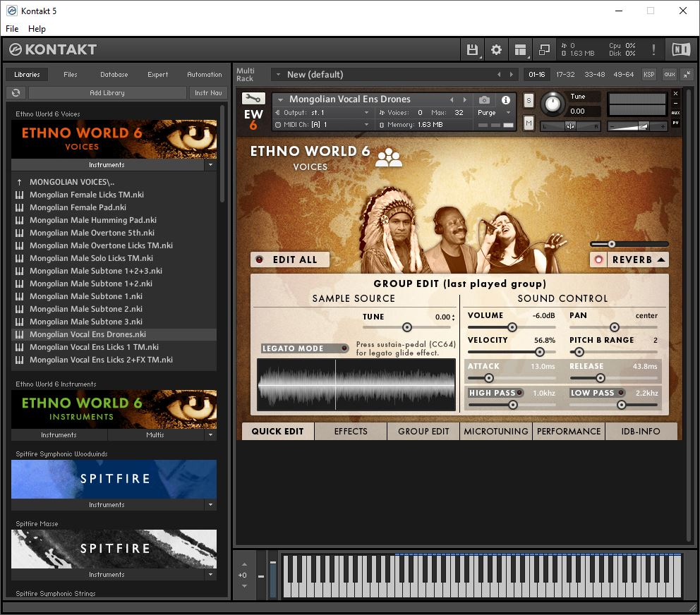Click the previous multi arrow
Image resolution: width=700 pixels, height=615 pixels.
point(499,75)
